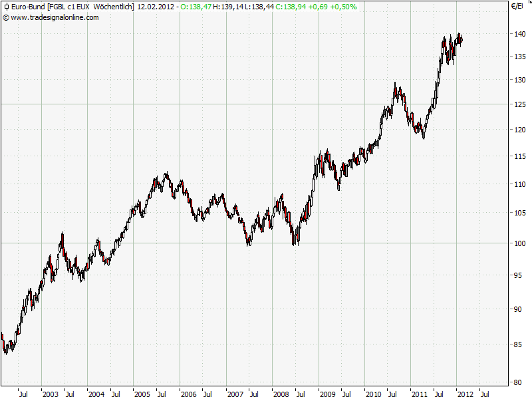Click the price axis label 120
532x399 pixels.
(520, 130)
